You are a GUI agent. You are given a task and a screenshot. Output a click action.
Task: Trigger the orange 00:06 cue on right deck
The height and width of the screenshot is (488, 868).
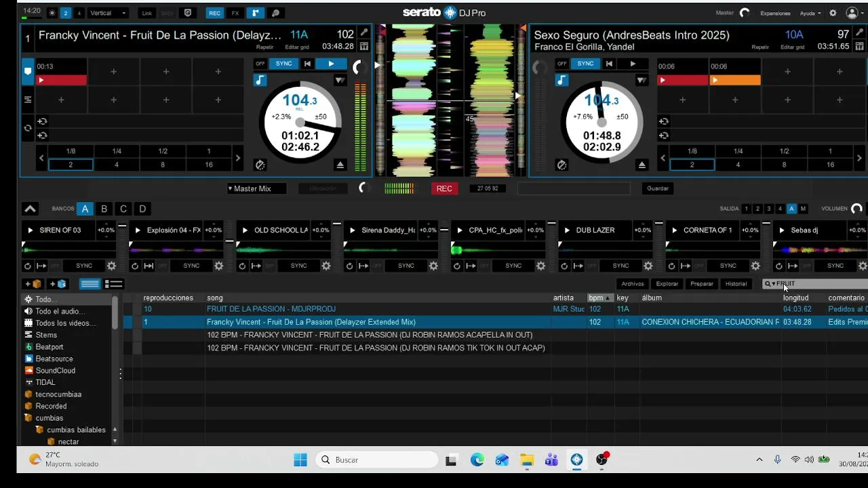point(735,80)
